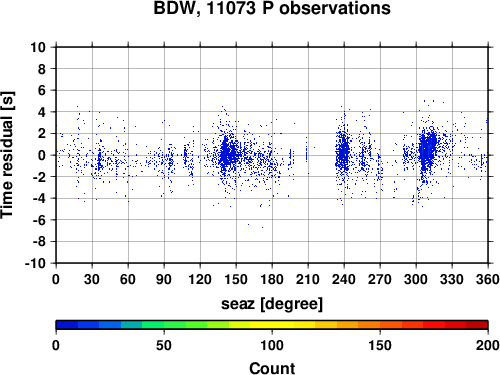Click the 0 tick label on the y-axis
Image resolution: width=500 pixels, height=375 pixels.
tap(42, 155)
